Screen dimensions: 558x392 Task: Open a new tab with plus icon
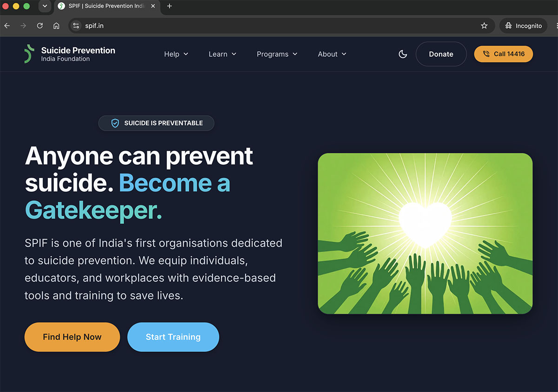pyautogui.click(x=169, y=6)
